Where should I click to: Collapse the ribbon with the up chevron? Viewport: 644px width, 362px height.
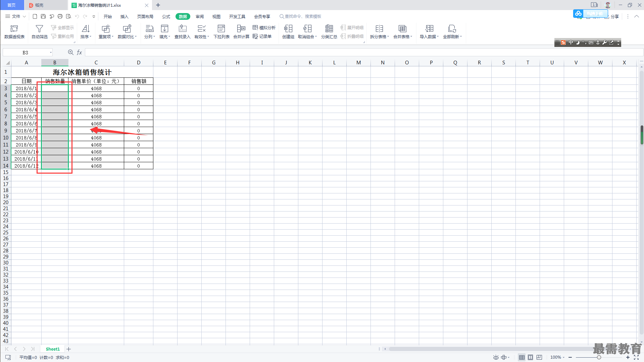pyautogui.click(x=637, y=16)
